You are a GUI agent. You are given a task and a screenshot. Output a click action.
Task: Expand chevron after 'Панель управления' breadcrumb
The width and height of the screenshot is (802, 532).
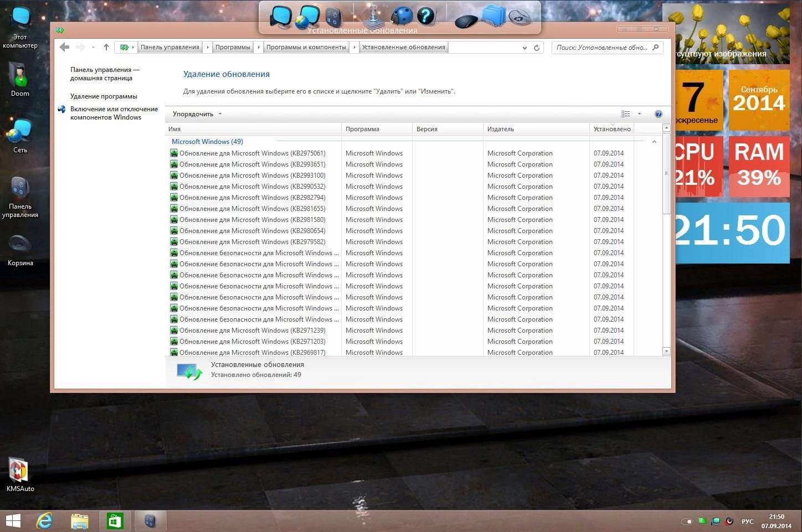click(208, 48)
